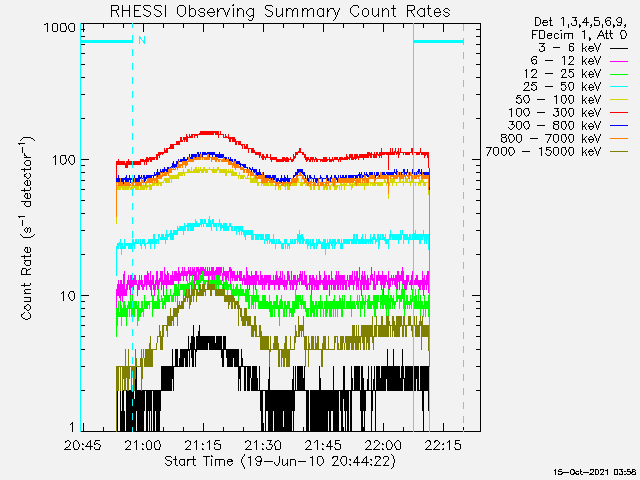
Task: Click the blue line swatch for 300-800 keV
Action: point(619,126)
